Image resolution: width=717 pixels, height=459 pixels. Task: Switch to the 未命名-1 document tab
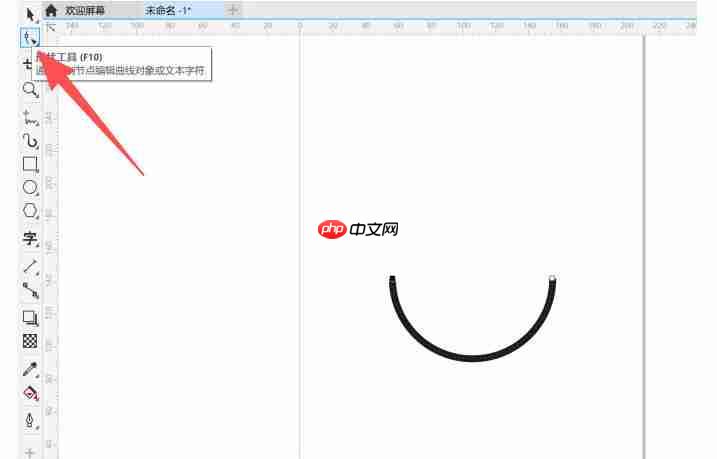(167, 10)
